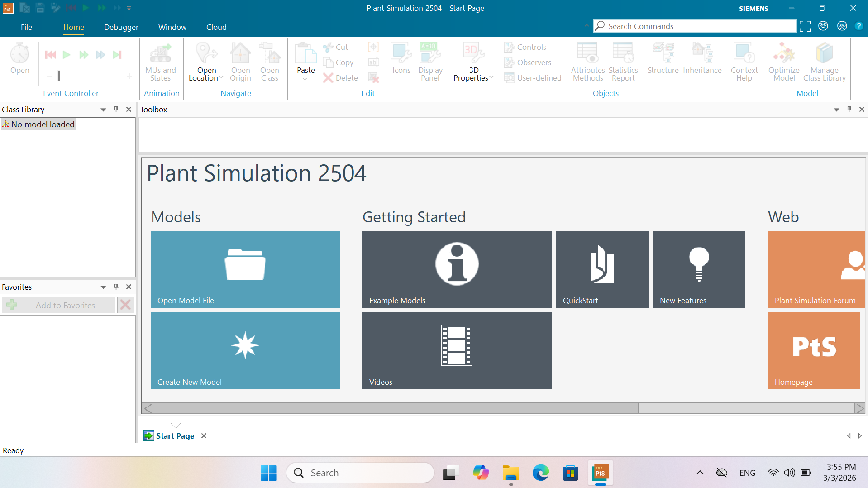Click the Step button in Event Controller group
This screenshot has width=868, height=488.
[x=118, y=55]
